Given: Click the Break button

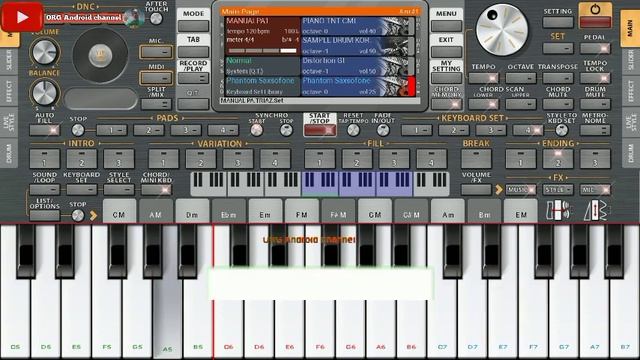Looking at the screenshot, I should [476, 158].
